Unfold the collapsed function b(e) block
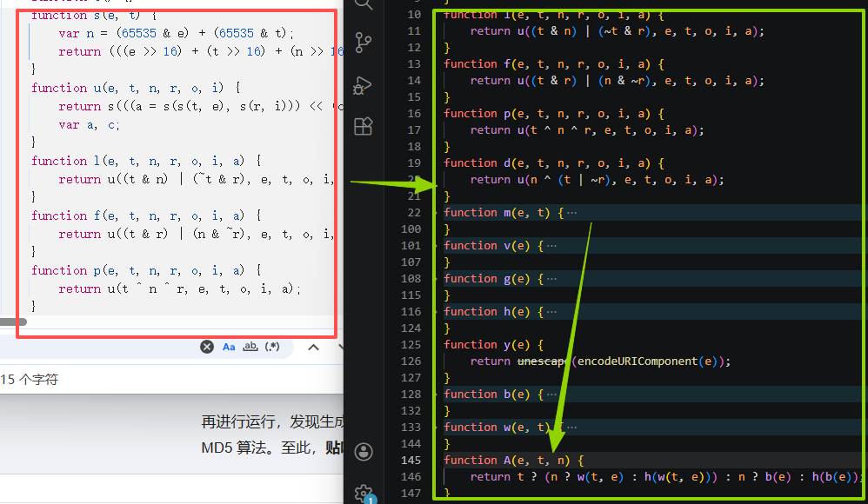Screen dimensions: 868x504 coord(550,395)
